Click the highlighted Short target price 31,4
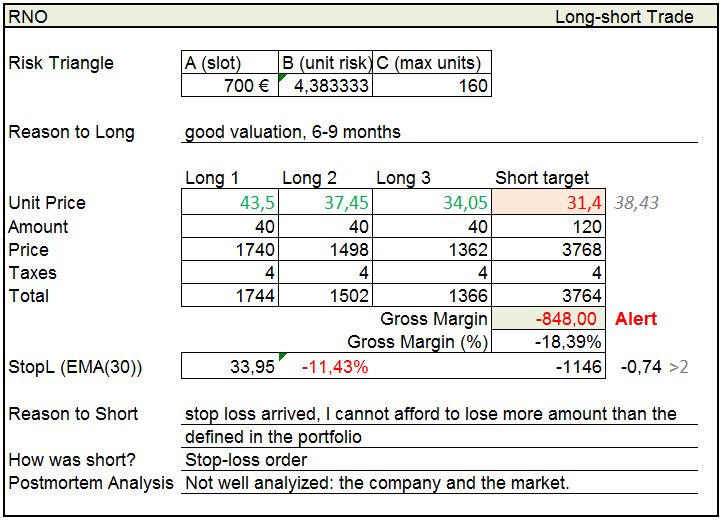Viewport: 724px width, 520px height. (x=550, y=203)
